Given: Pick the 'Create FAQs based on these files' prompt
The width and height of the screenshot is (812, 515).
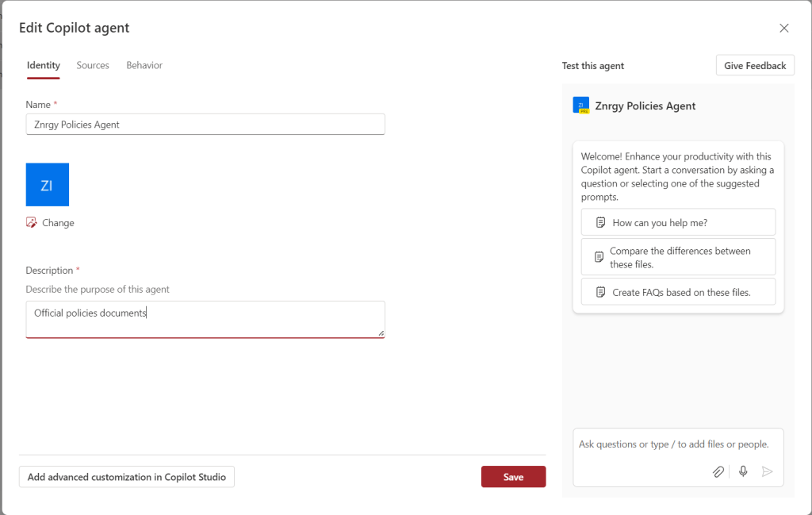Looking at the screenshot, I should click(x=678, y=292).
